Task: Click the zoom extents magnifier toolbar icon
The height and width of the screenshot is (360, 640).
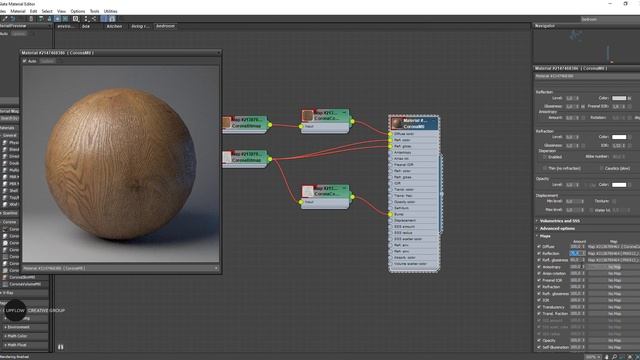Action: pos(76,19)
